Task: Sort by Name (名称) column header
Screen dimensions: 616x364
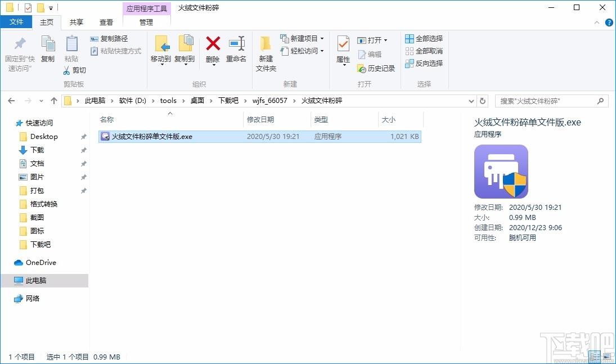Action: tap(106, 119)
